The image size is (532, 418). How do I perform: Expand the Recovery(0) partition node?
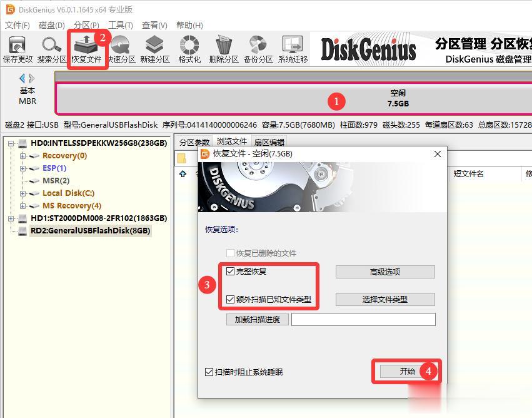pyautogui.click(x=23, y=156)
